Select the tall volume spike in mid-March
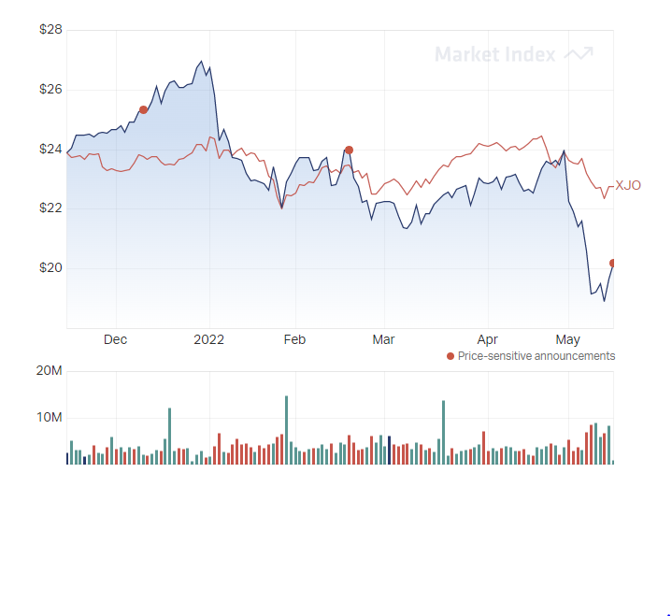 point(444,433)
